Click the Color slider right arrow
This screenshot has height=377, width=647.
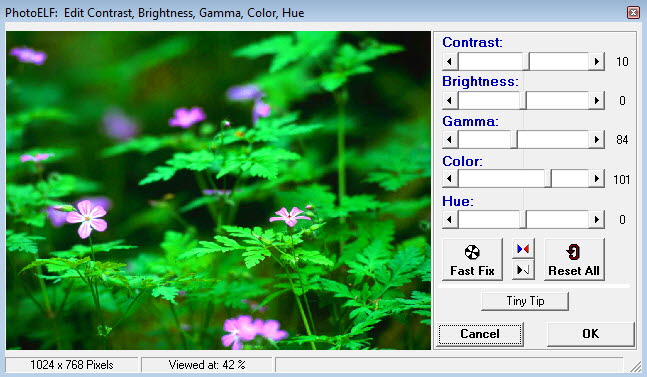(597, 179)
